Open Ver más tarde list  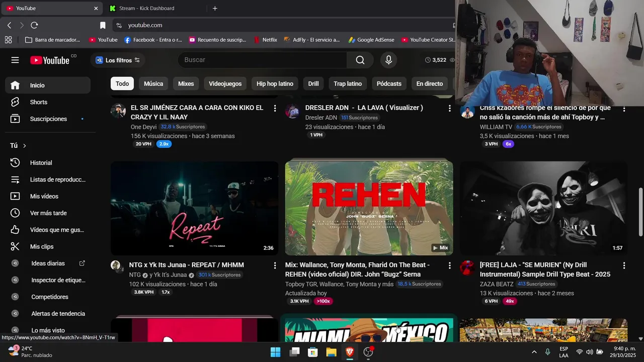click(x=48, y=213)
